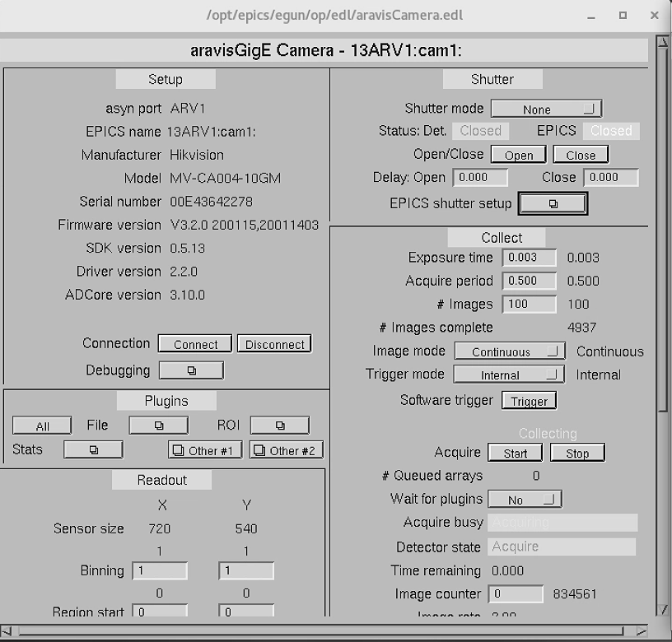Fire a software Trigger
The image size is (672, 642).
[x=529, y=401]
